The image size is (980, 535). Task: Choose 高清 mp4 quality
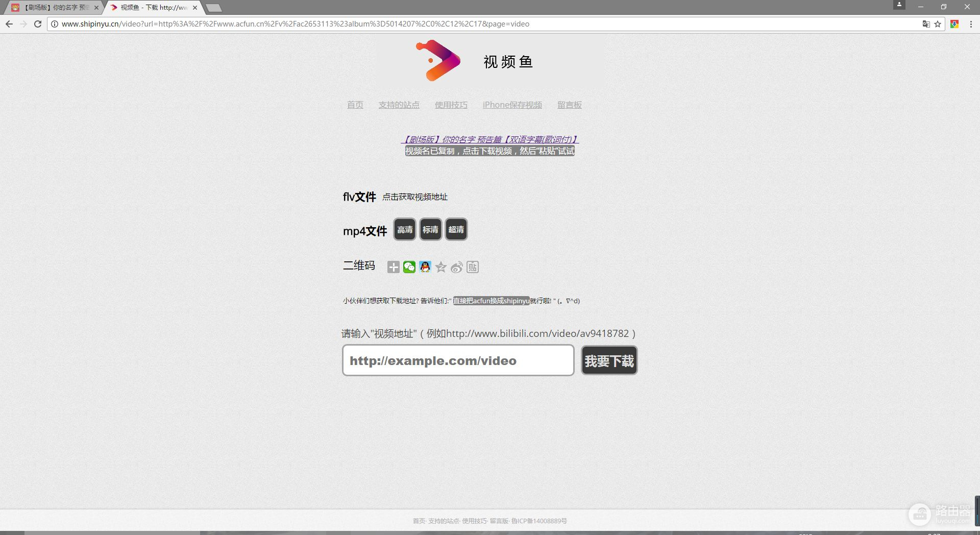click(405, 230)
